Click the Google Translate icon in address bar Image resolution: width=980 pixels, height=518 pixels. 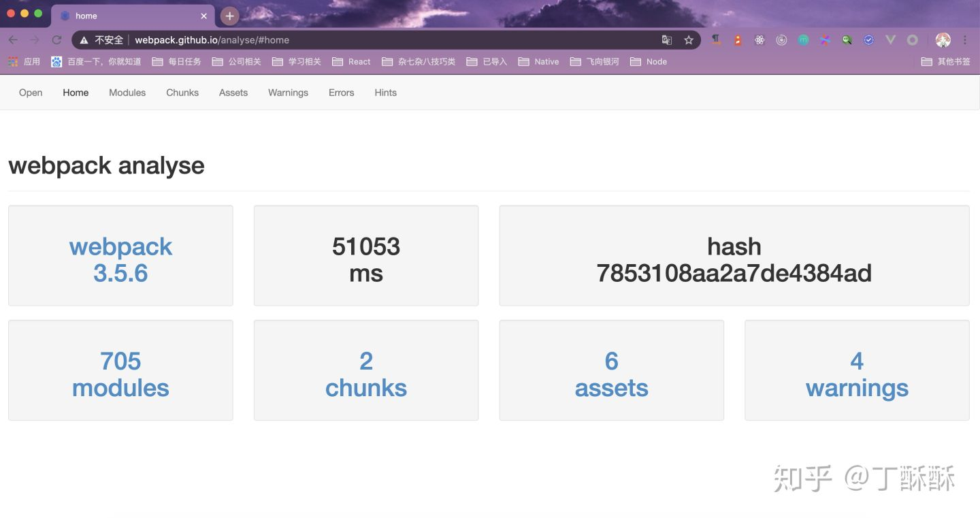(667, 40)
